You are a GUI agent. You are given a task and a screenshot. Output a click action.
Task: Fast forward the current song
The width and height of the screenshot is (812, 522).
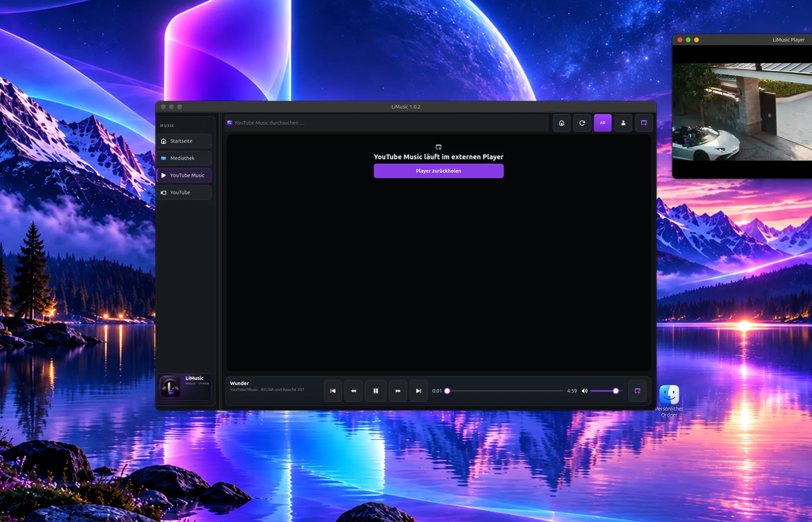(398, 391)
